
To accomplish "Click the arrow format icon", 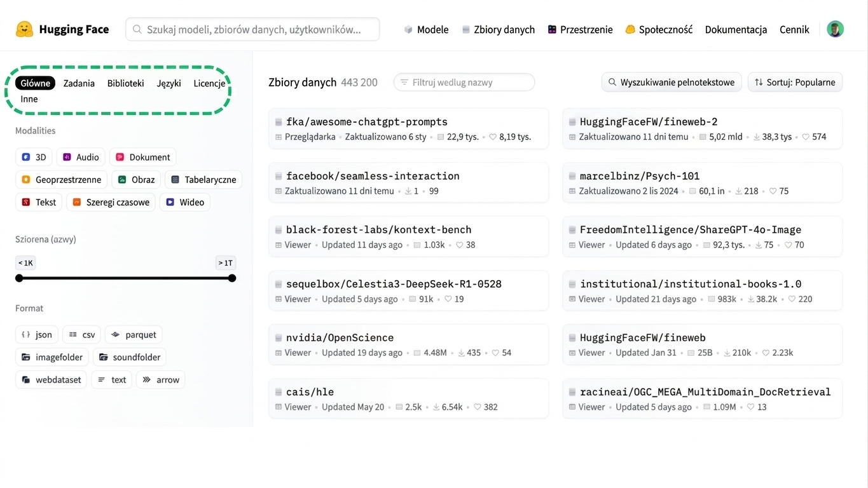I will 146,380.
